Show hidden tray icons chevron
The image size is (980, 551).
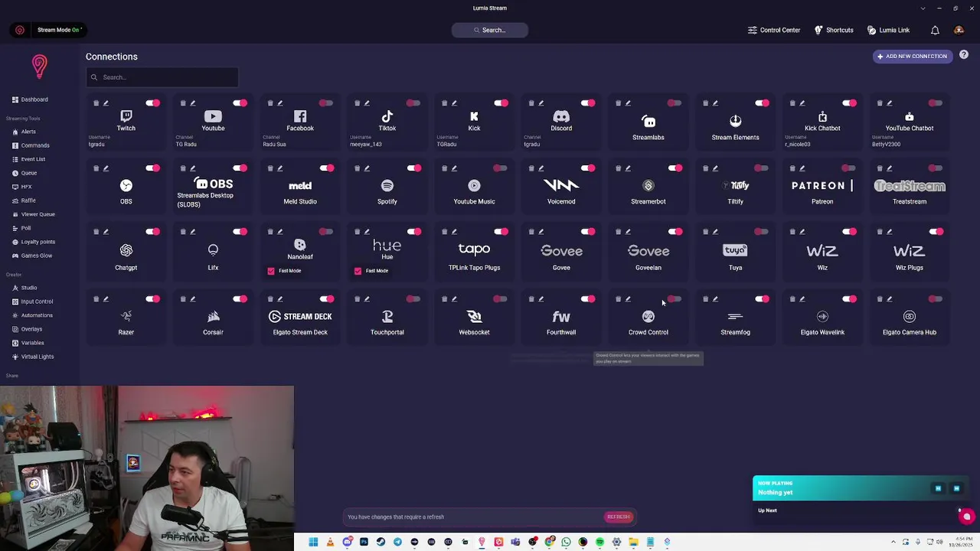pos(893,542)
